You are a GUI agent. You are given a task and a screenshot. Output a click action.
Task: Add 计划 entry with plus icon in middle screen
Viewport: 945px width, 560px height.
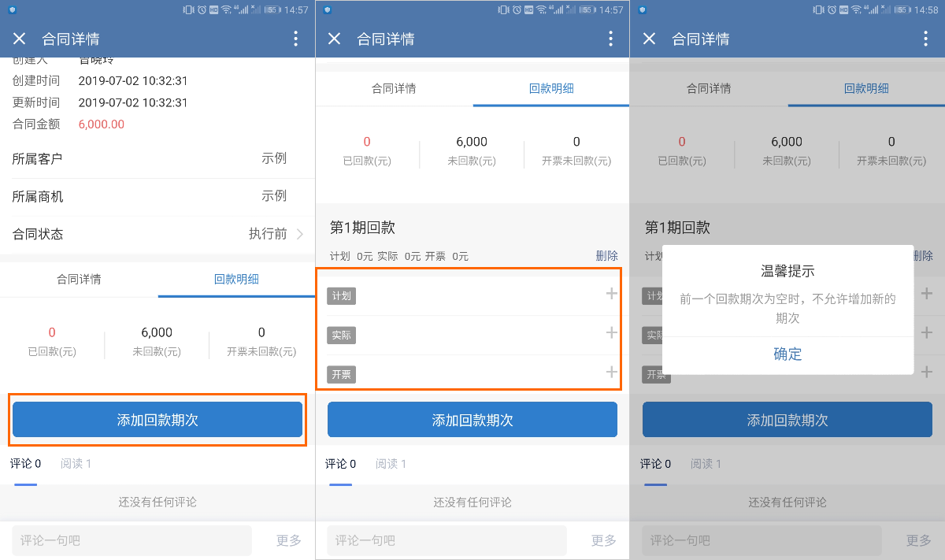coord(611,294)
